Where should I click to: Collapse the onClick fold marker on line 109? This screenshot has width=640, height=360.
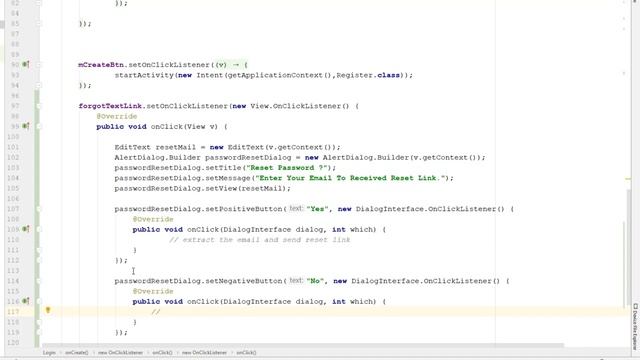click(38, 229)
